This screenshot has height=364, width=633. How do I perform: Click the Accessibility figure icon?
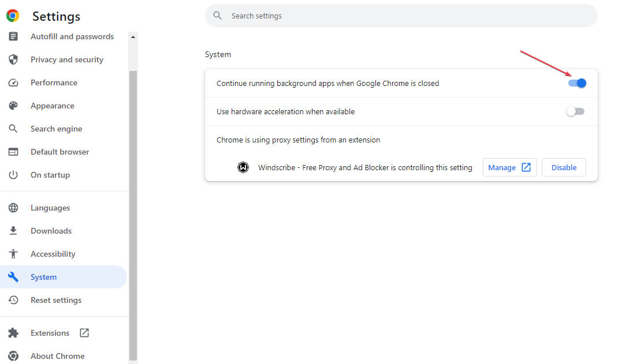13,254
